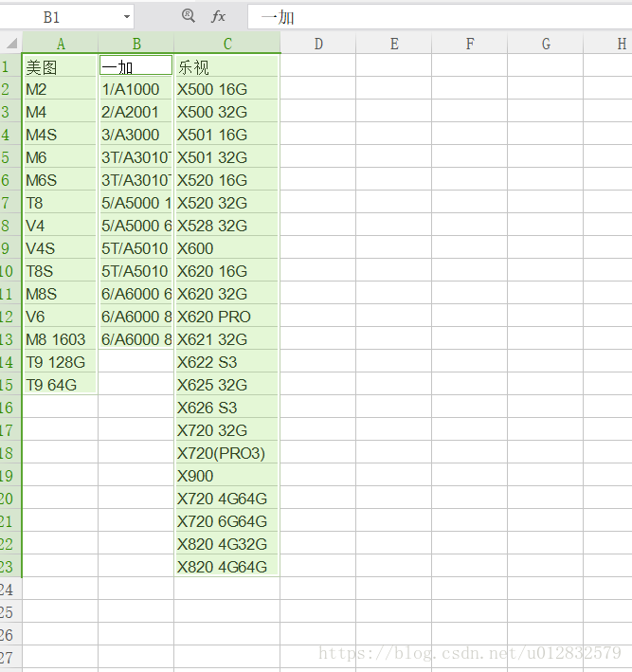This screenshot has height=672, width=632.
Task: Click cell B1 containing 一加
Action: coord(136,66)
